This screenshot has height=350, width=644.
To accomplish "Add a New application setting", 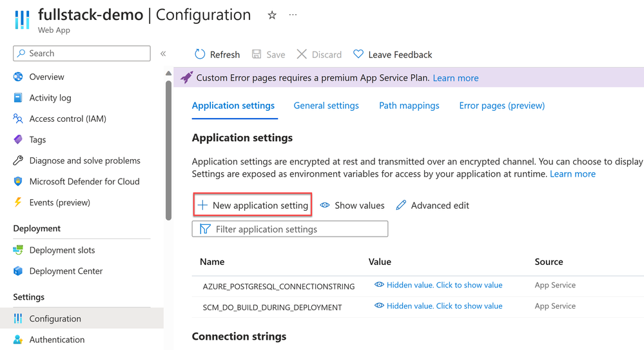I will tap(253, 205).
